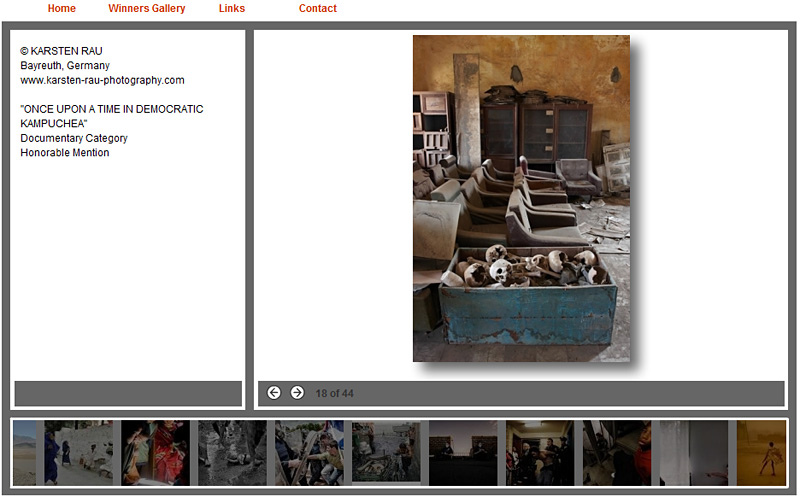Click the www.karsten-rau-photography.com website address
The image size is (800, 497).
(x=102, y=80)
